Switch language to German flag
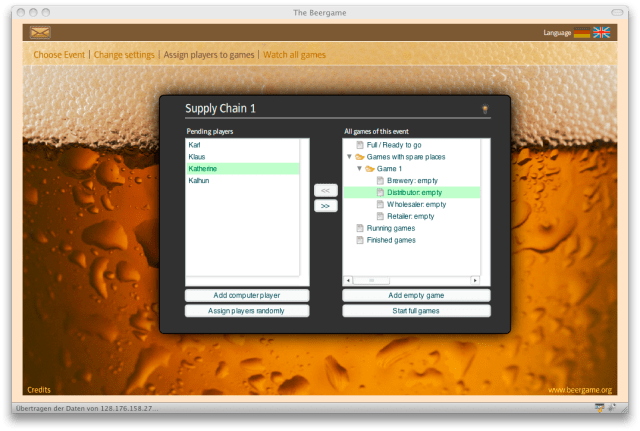The height and width of the screenshot is (431, 640). coord(581,33)
